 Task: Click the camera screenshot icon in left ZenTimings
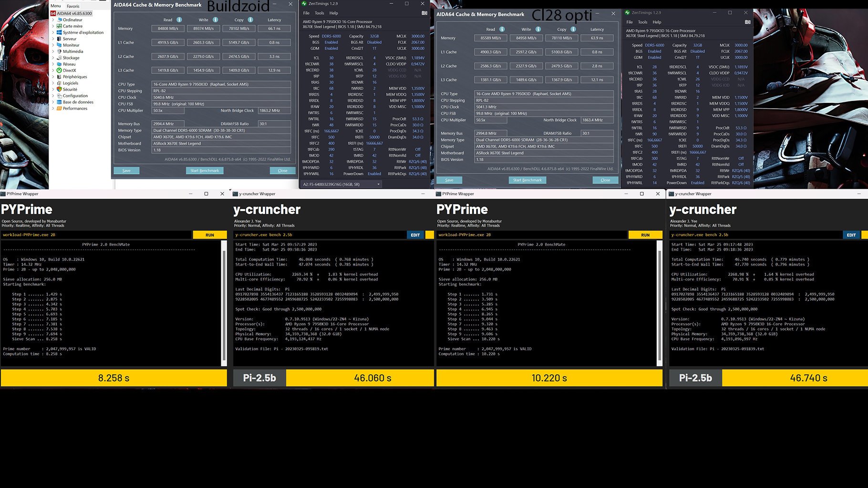click(424, 13)
